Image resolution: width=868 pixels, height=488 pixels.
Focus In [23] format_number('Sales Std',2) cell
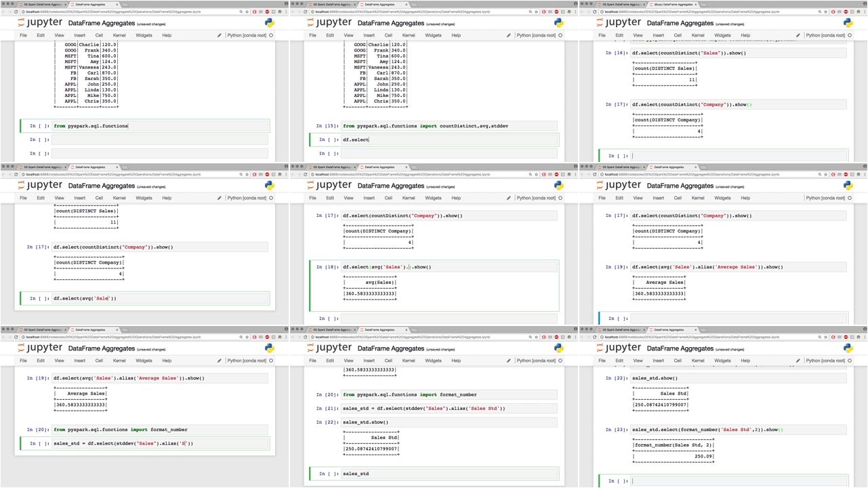click(739, 430)
